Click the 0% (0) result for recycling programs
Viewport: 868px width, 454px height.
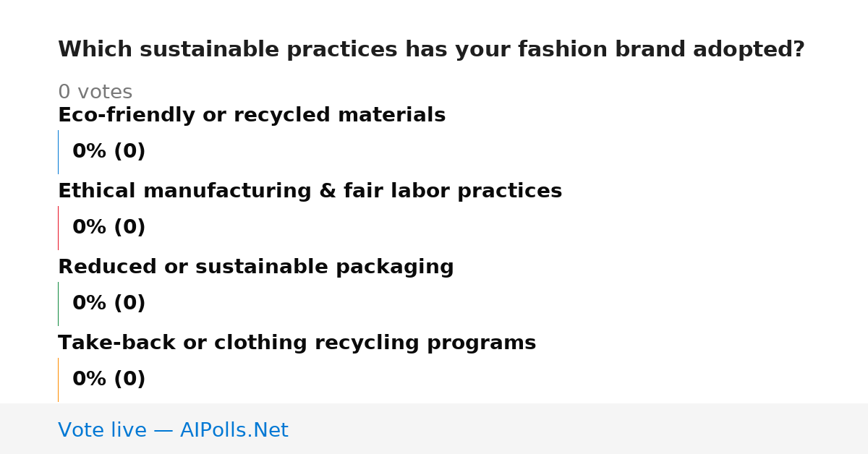pyautogui.click(x=109, y=380)
